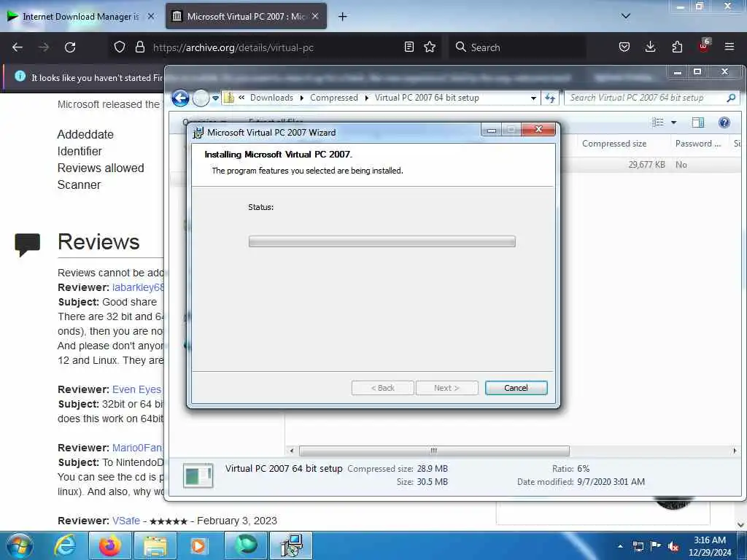This screenshot has height=560, width=747.
Task: Open the view options dropdown arrow
Action: [673, 122]
